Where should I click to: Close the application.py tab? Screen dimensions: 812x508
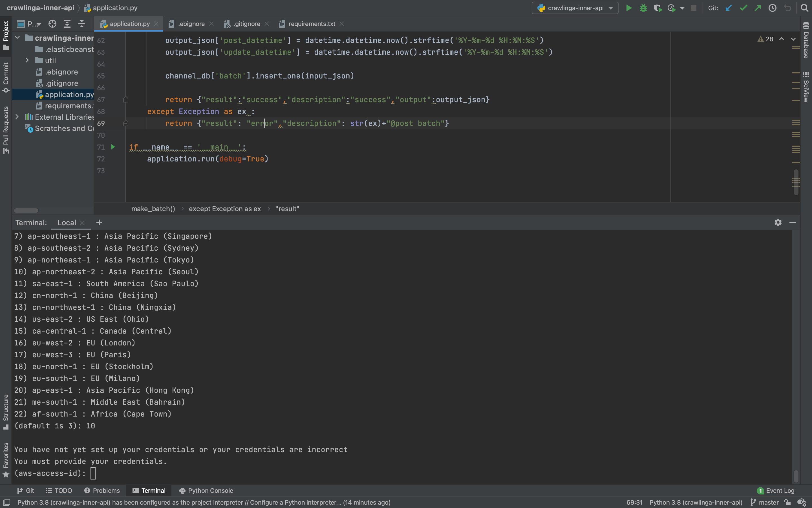pyautogui.click(x=156, y=24)
